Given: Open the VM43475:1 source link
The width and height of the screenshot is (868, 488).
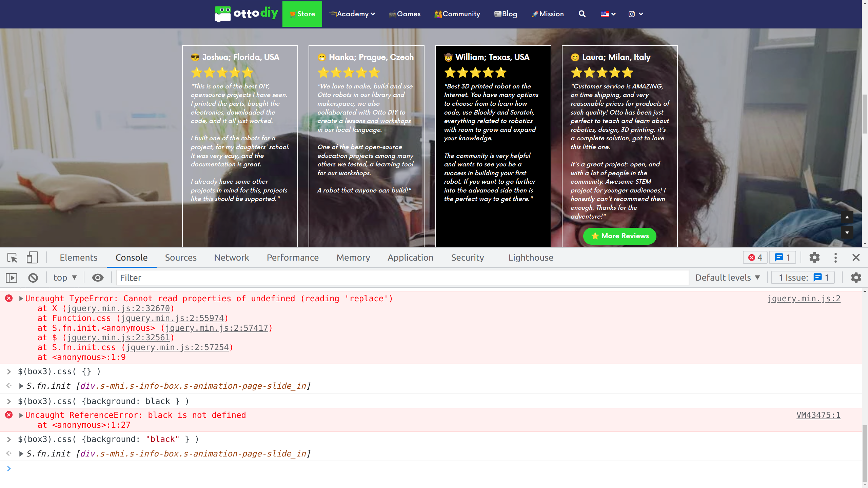Looking at the screenshot, I should pos(818,415).
